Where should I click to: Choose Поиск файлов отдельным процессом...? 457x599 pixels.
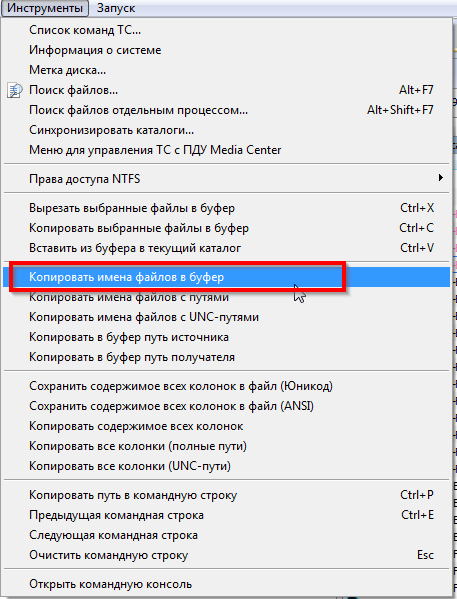[226, 110]
